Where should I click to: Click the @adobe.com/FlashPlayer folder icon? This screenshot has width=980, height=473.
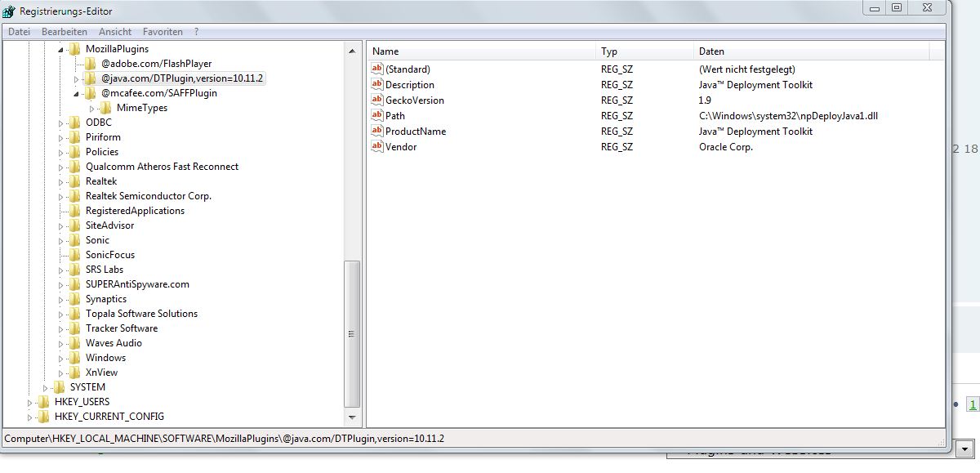(91, 64)
